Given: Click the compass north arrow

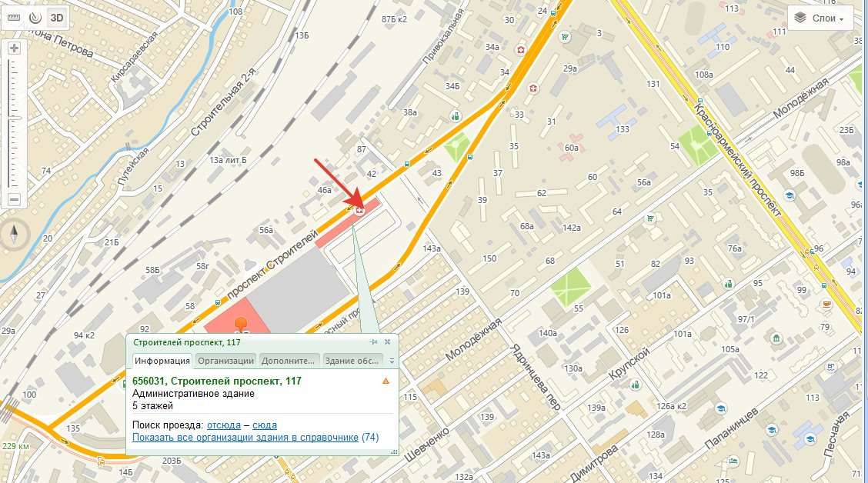Looking at the screenshot, I should point(15,235).
